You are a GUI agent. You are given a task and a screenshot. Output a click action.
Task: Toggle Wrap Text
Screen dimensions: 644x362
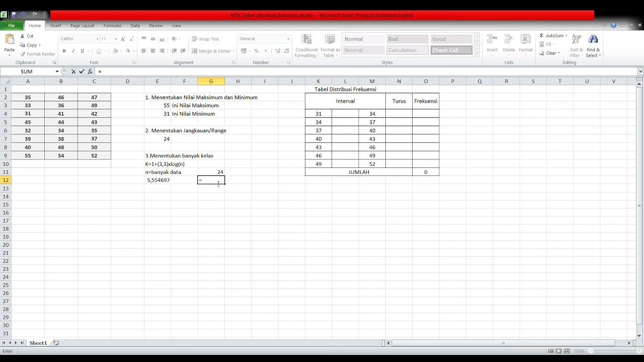coord(205,39)
